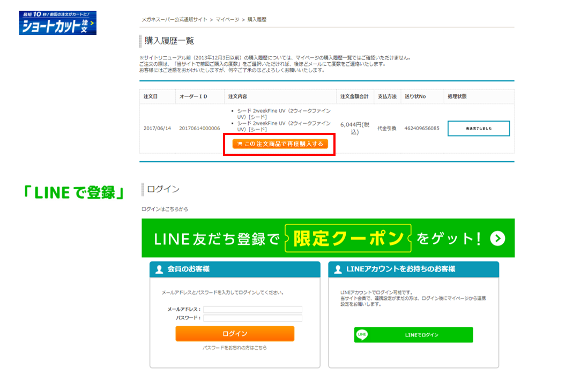Click LINE speech-bubble logo icon
The height and width of the screenshot is (375, 588).
362,334
